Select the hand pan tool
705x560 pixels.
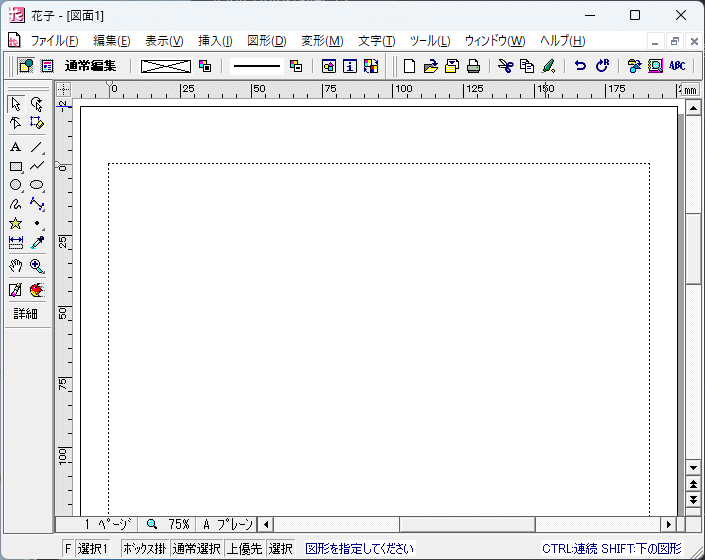click(16, 266)
